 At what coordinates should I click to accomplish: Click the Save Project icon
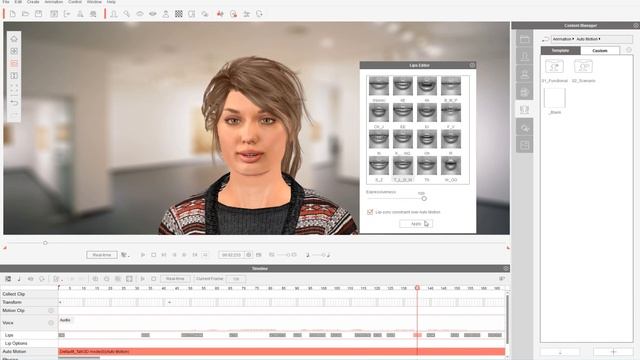point(38,14)
